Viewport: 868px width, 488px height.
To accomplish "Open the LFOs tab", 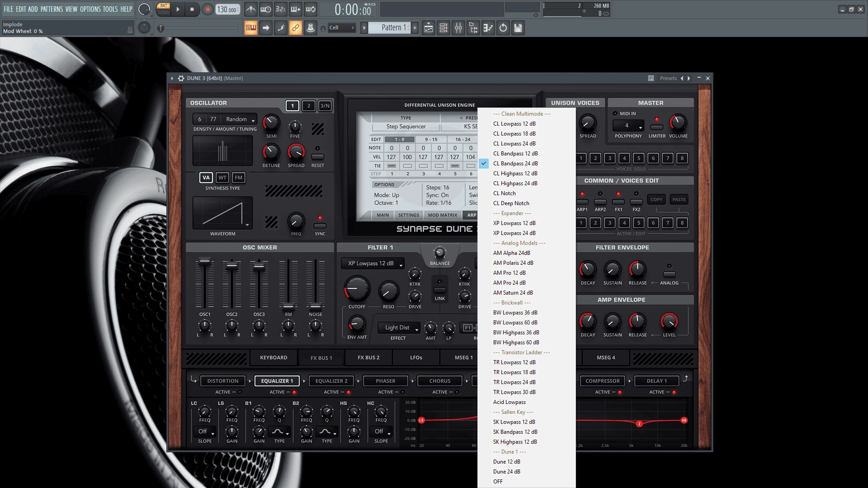I will coord(416,357).
